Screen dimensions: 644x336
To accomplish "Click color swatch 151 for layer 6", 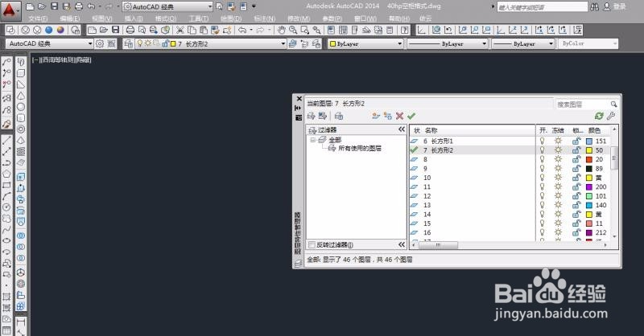I will (589, 141).
